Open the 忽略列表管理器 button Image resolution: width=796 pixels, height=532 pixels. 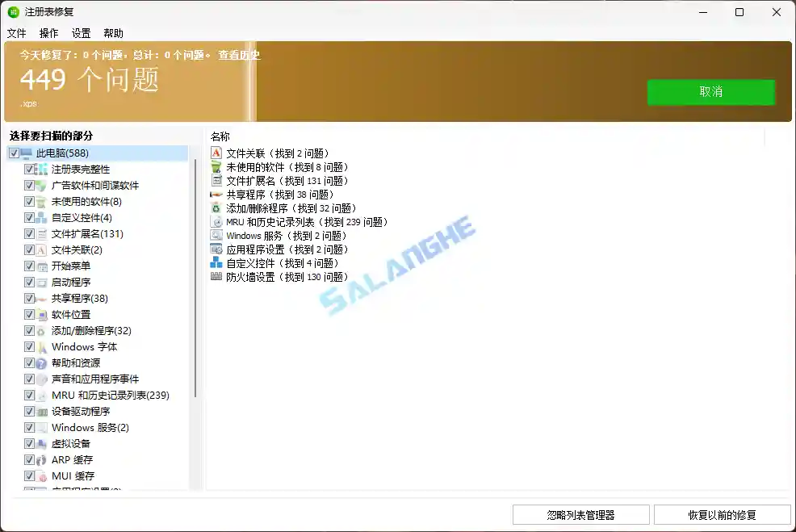(x=580, y=515)
